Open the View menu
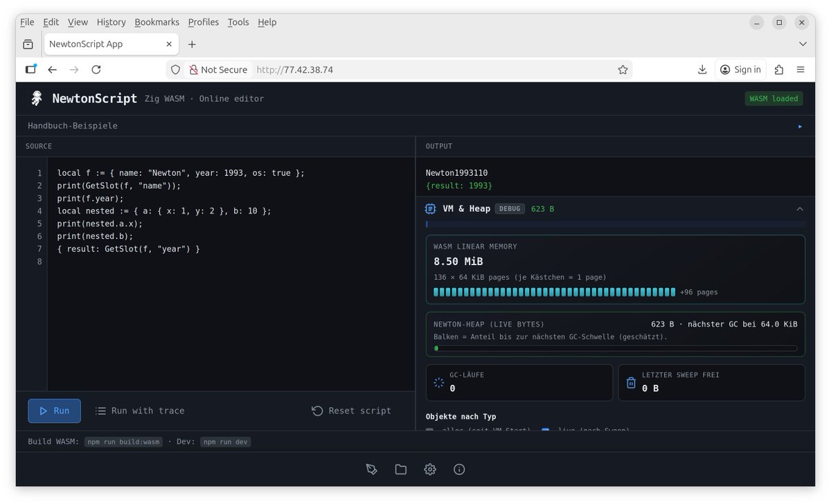The width and height of the screenshot is (831, 504). coord(78,22)
